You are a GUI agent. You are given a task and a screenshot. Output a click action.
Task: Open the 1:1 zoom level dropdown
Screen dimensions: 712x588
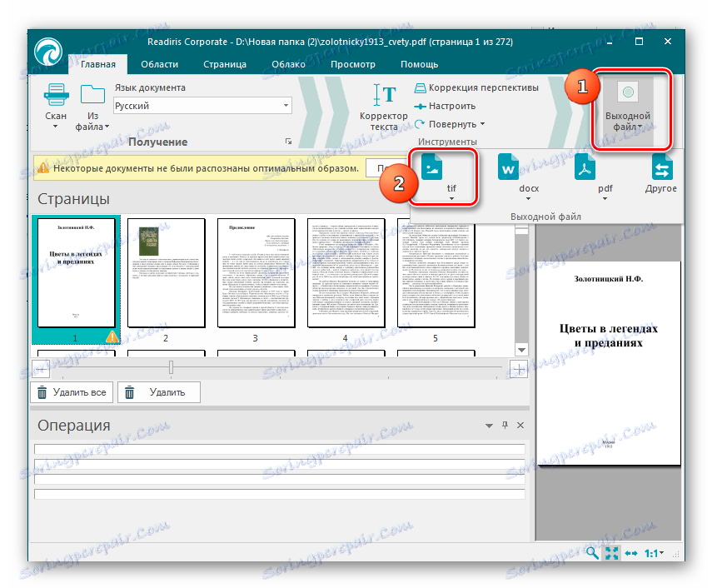(x=655, y=553)
